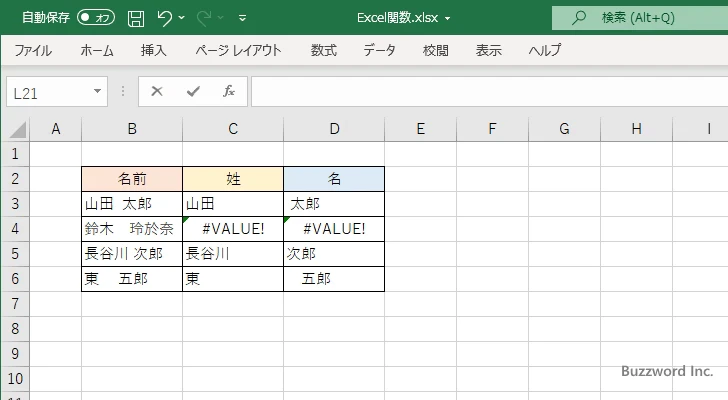Open the データ tab
Screen dimensions: 728x400
(x=379, y=50)
